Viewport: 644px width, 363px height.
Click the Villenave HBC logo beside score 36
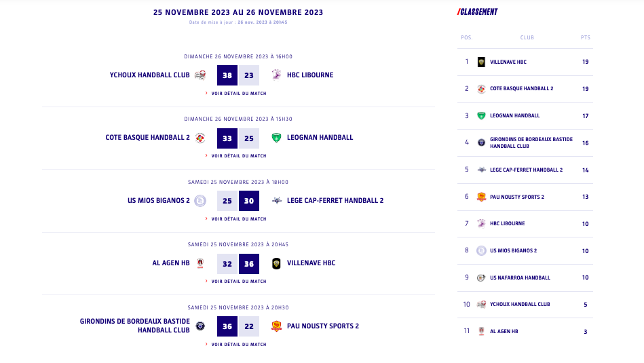point(276,263)
